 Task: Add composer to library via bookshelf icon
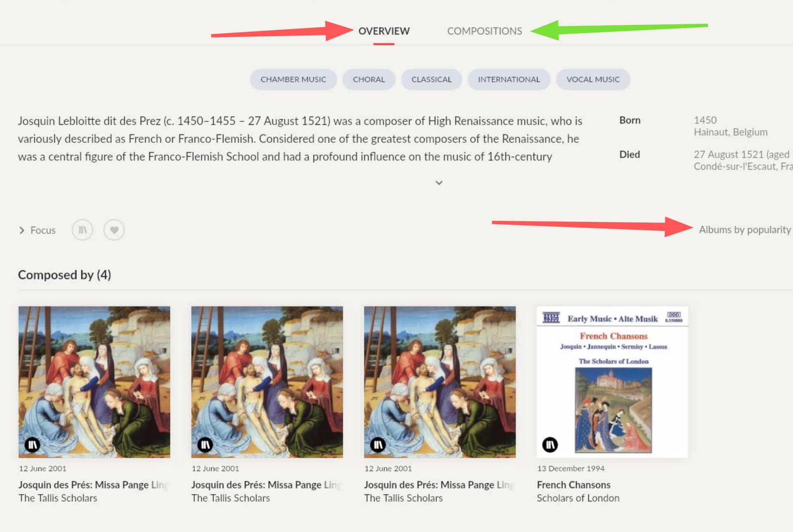pos(83,230)
